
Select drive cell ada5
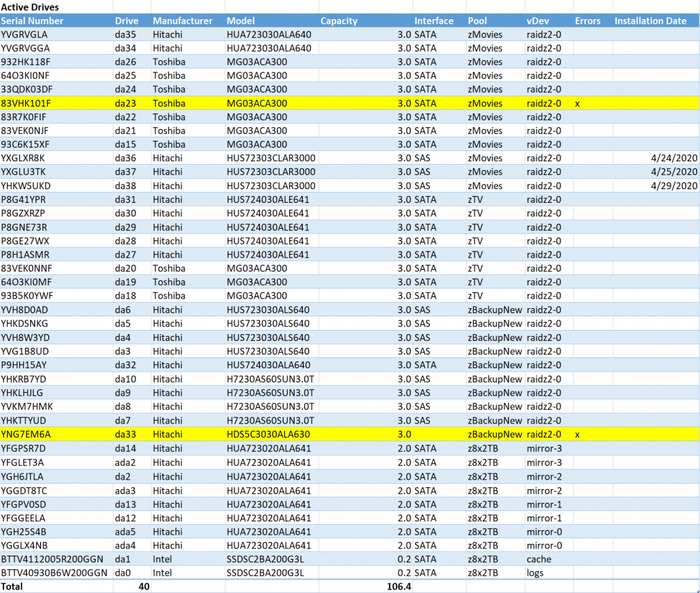tap(125, 532)
